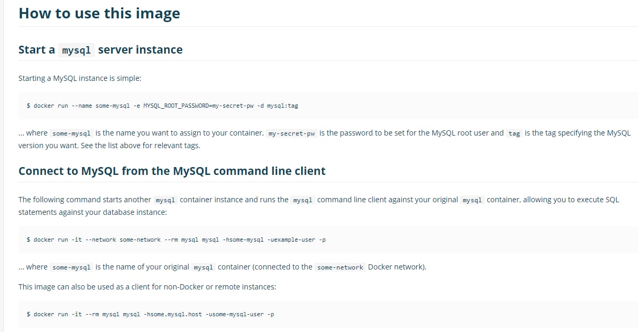Click 'statements against your database instance:' text
This screenshot has height=332, width=644.
92,212
